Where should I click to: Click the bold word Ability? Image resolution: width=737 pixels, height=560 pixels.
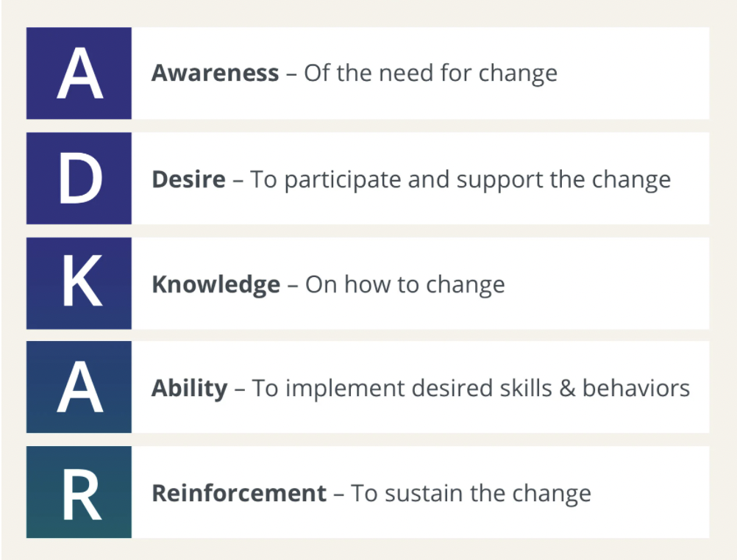[190, 389]
